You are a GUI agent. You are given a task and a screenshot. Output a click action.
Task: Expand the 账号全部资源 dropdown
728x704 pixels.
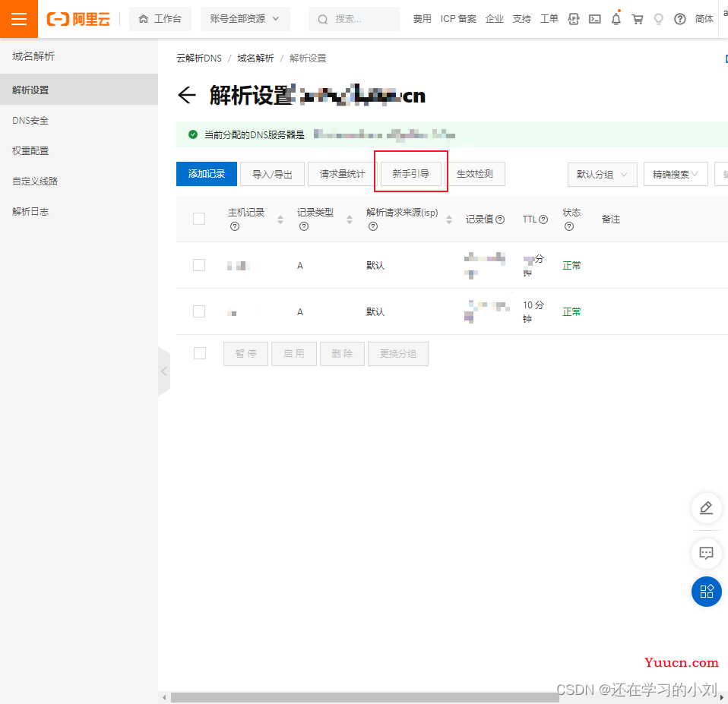tap(245, 19)
